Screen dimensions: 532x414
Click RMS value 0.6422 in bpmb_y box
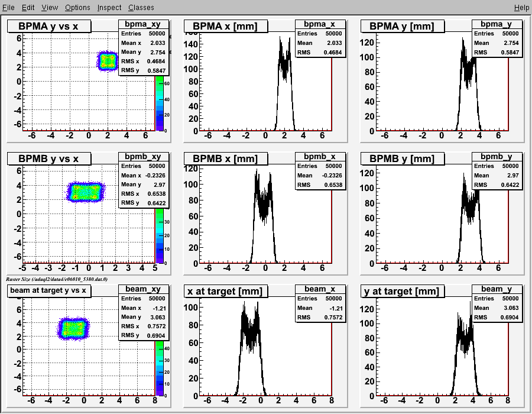pos(510,185)
